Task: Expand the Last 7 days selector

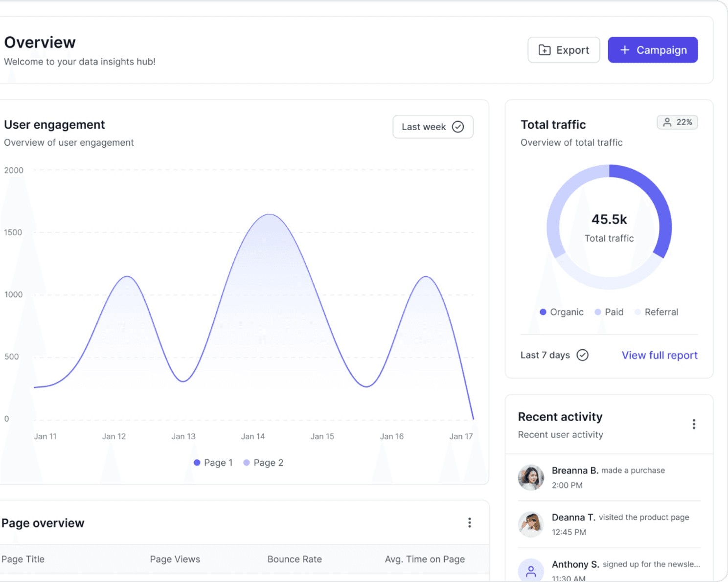Action: [x=554, y=355]
